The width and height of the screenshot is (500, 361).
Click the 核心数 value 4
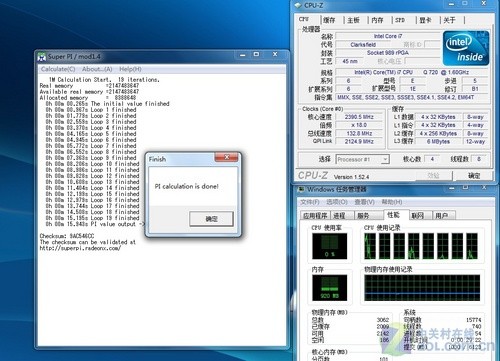click(x=432, y=159)
